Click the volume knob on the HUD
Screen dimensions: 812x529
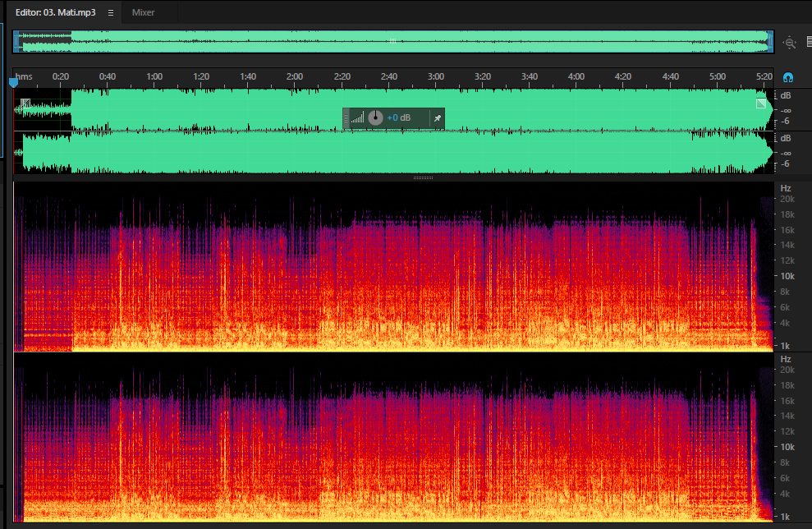(x=375, y=117)
